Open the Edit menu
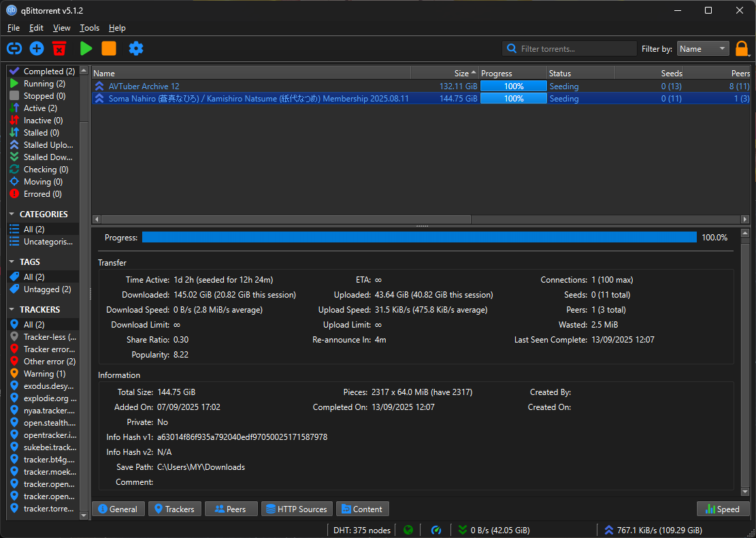The height and width of the screenshot is (538, 756). 36,28
